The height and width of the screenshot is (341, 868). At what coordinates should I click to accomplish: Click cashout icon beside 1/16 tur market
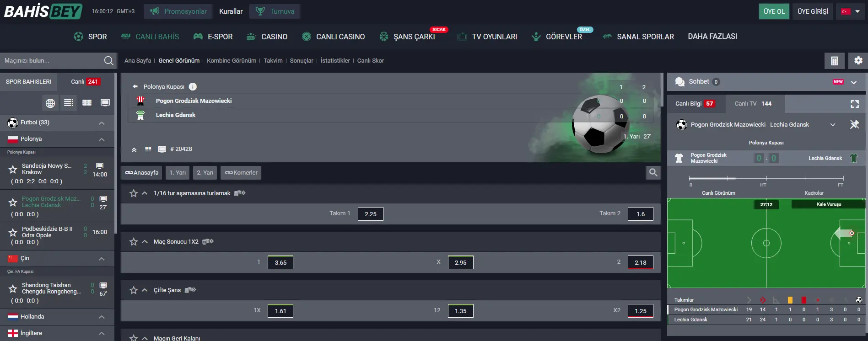[240, 193]
